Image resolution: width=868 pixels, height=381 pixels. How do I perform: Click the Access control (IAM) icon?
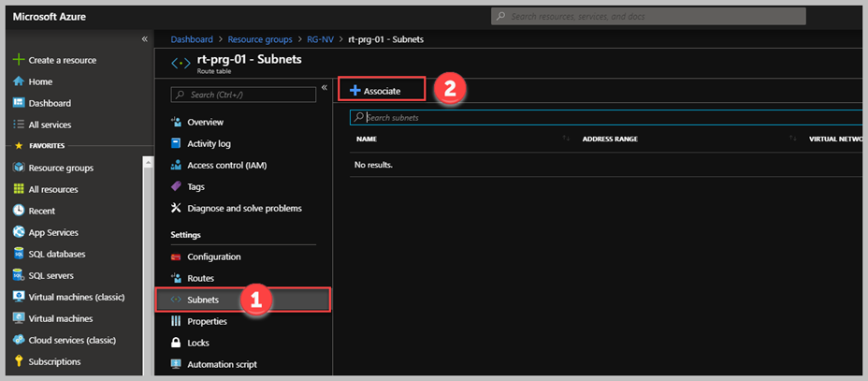point(176,165)
